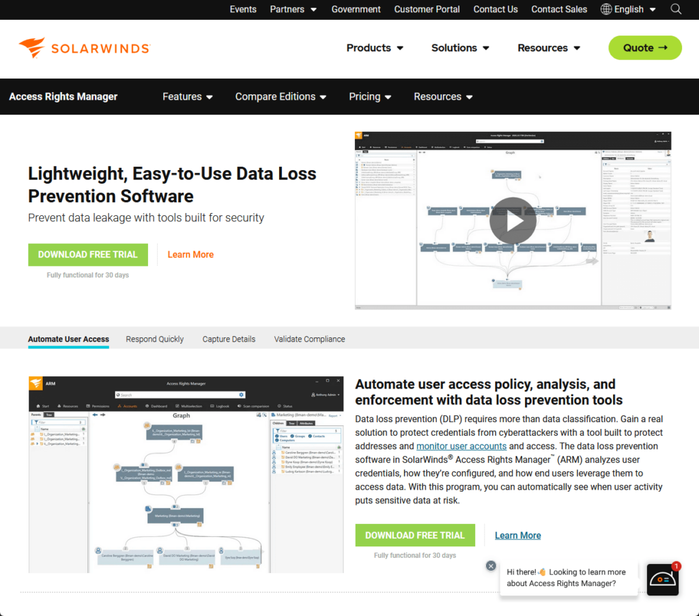This screenshot has width=699, height=616.
Task: Click the red chat notification badge
Action: coord(676,565)
